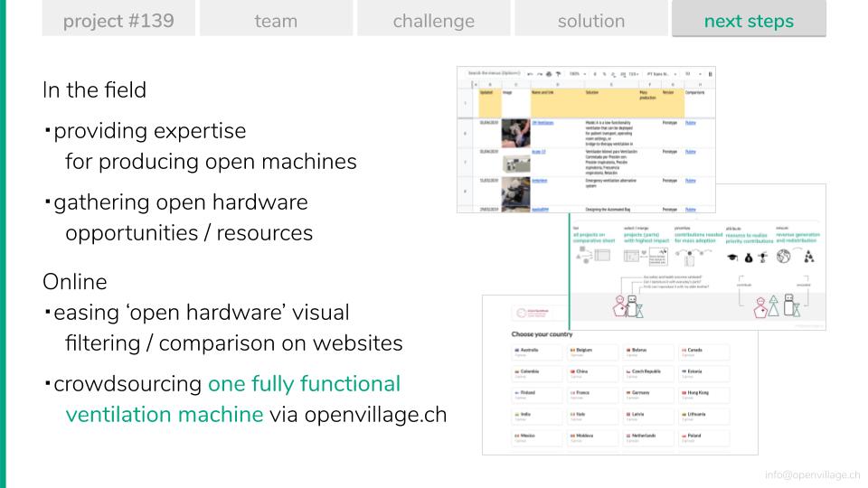868x488 pixels.
Task: Click the 'all projects on comparative sheet' diagram label
Action: (594, 238)
